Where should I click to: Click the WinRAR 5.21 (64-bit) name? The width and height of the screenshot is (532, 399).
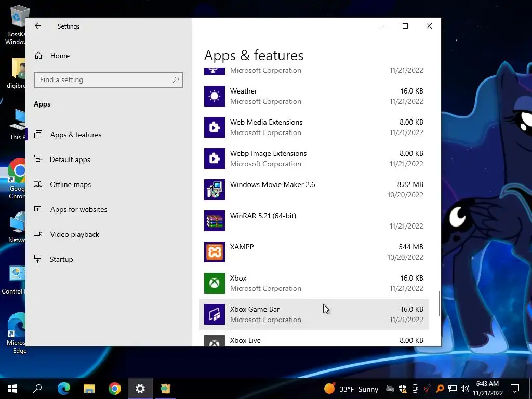pos(263,216)
